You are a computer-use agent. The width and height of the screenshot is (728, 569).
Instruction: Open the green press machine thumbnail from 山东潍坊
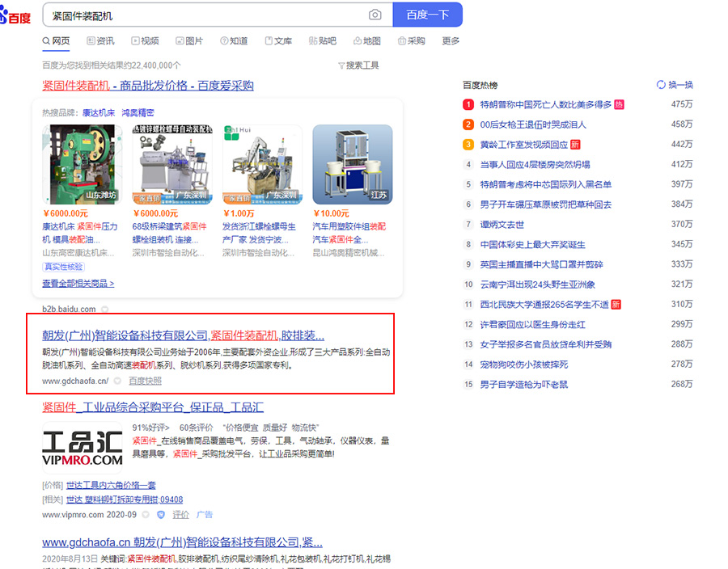83,164
